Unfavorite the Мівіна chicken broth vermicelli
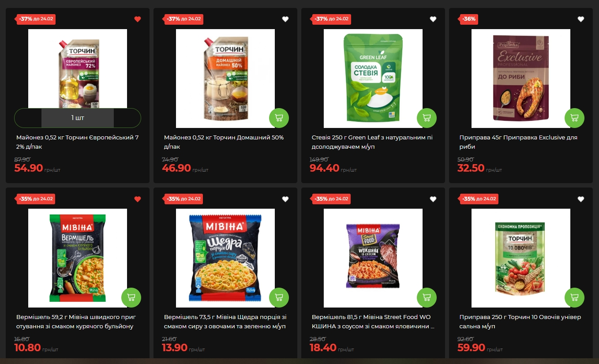 tap(138, 199)
